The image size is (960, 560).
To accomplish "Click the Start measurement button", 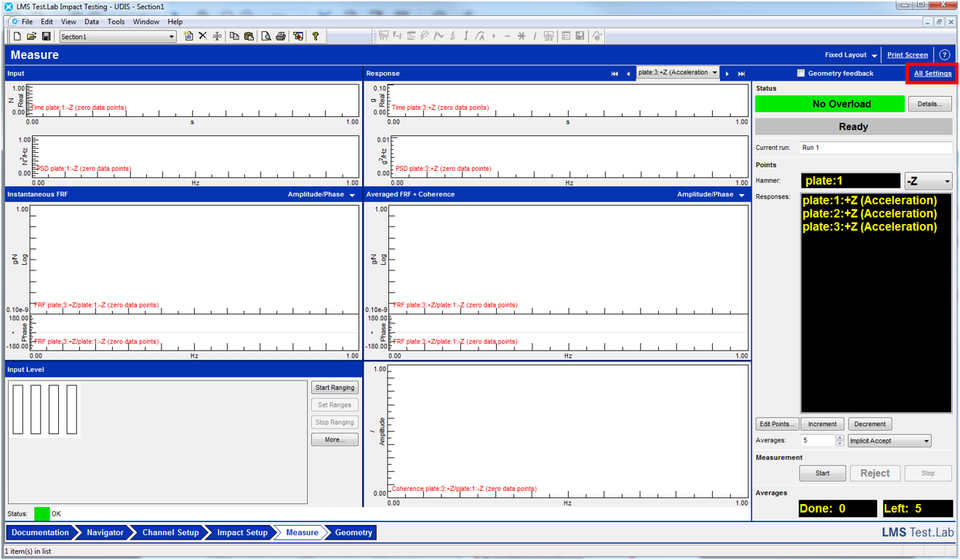I will tap(823, 473).
